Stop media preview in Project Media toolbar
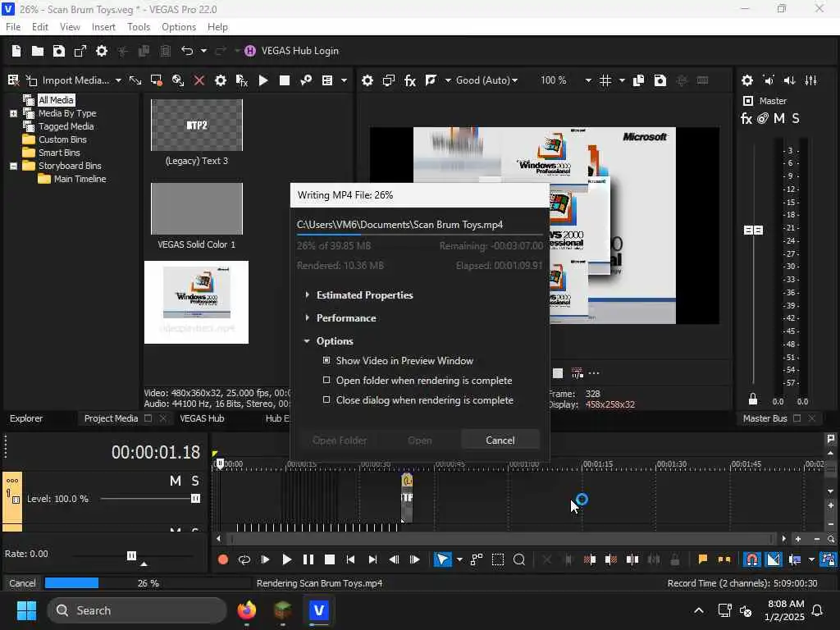This screenshot has height=630, width=840. pos(285,80)
